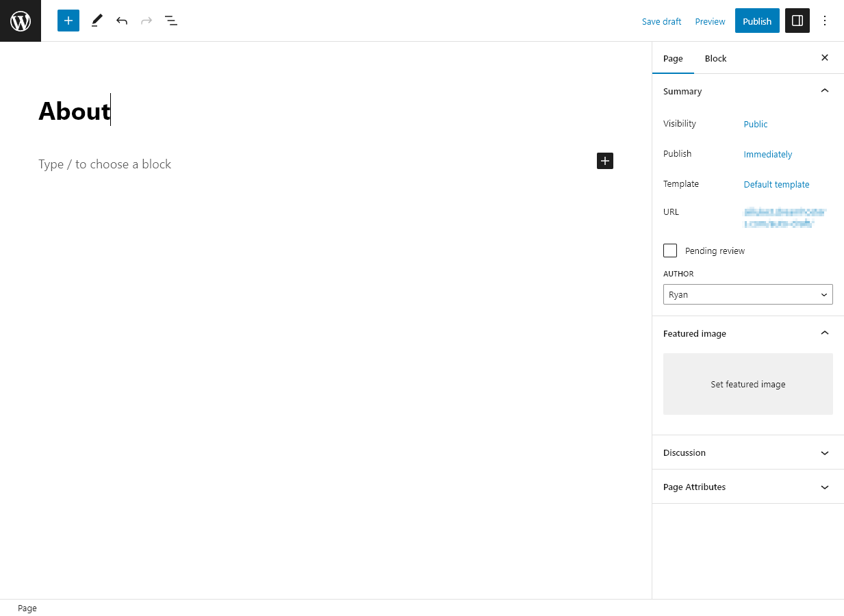Click Set featured image area

point(747,384)
